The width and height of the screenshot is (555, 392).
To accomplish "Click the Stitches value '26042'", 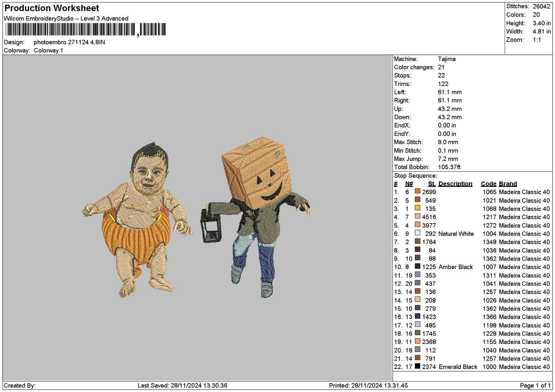I will click(541, 6).
